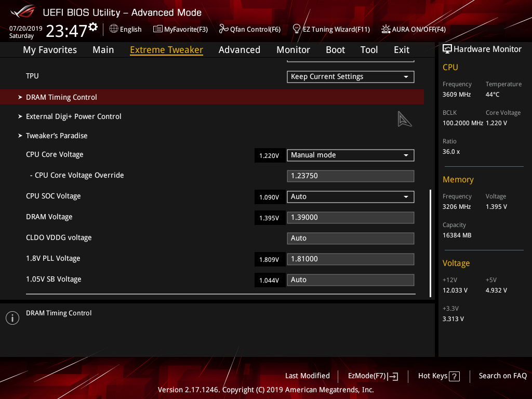Click the globe language icon
The image size is (532, 399).
(114, 29)
